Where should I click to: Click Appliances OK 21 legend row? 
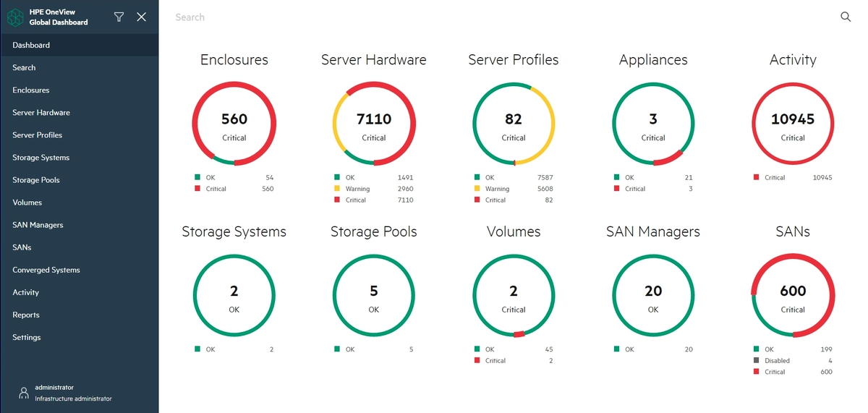(653, 177)
